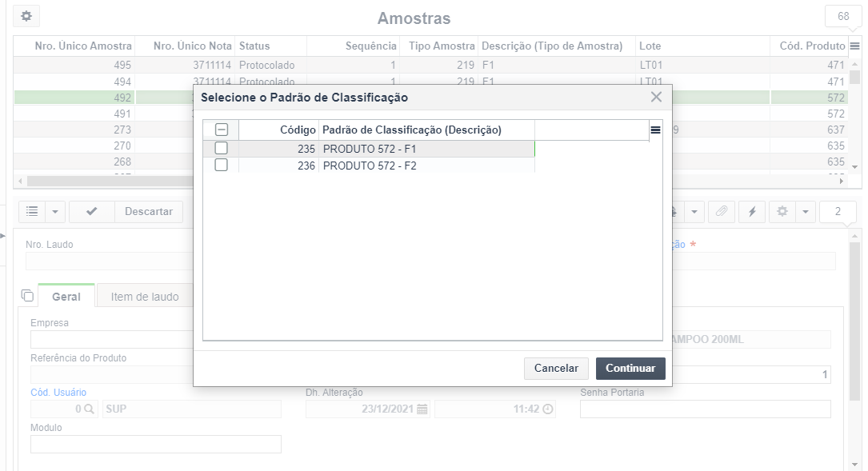Click the lightning bolt actions icon
Screen dimensions: 868x471
click(x=752, y=211)
